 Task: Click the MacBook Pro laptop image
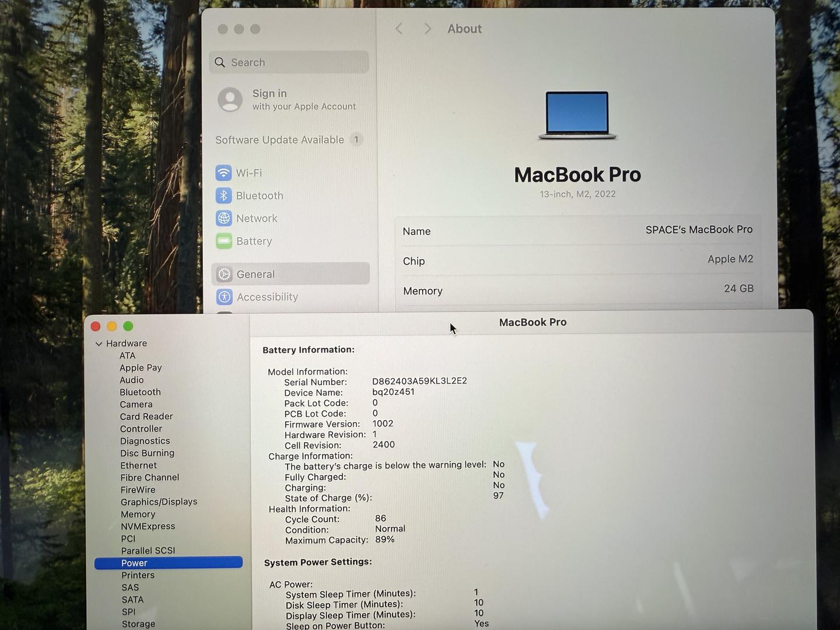[577, 116]
